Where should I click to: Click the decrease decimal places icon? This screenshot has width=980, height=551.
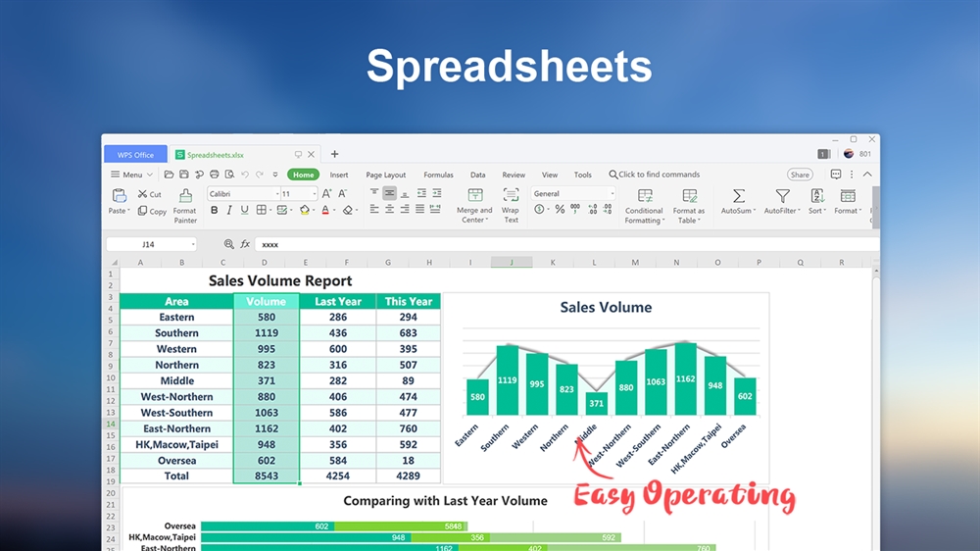tap(608, 210)
